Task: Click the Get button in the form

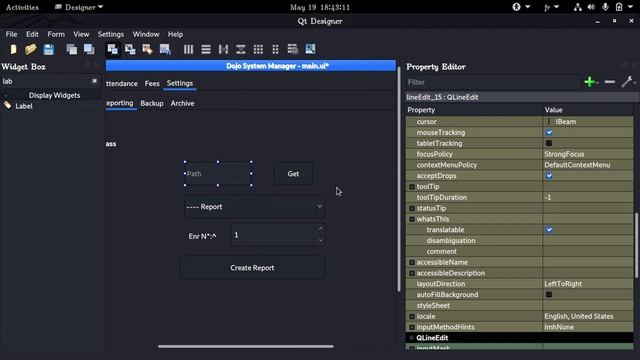Action: [x=293, y=173]
